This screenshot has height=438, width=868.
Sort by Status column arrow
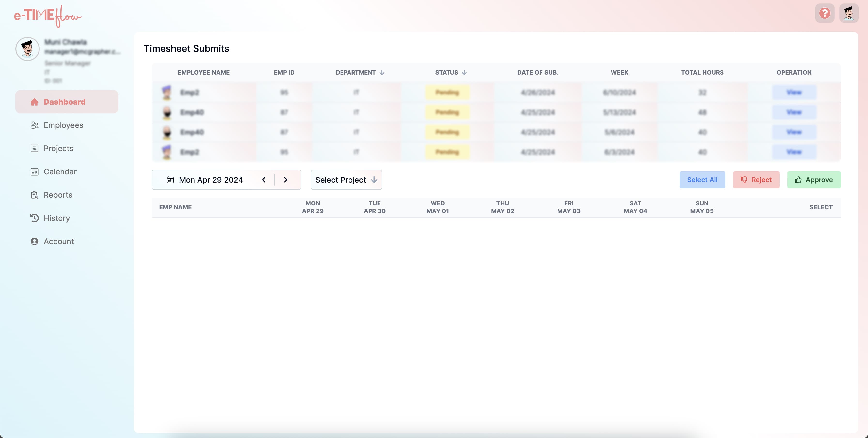coord(464,72)
